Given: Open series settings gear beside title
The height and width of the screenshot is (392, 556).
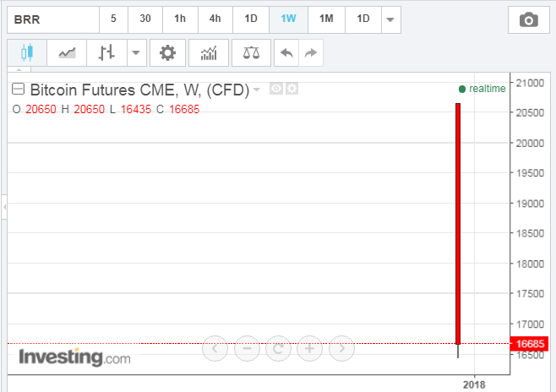Looking at the screenshot, I should (x=292, y=89).
